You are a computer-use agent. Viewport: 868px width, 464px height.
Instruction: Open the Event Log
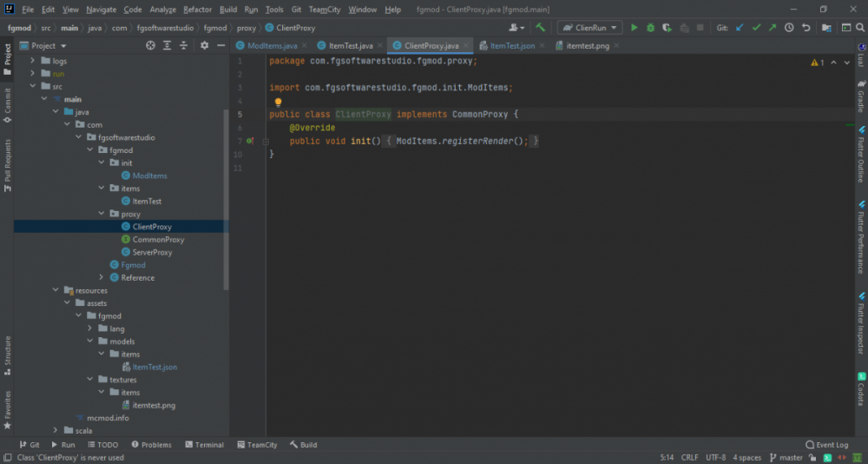(827, 445)
